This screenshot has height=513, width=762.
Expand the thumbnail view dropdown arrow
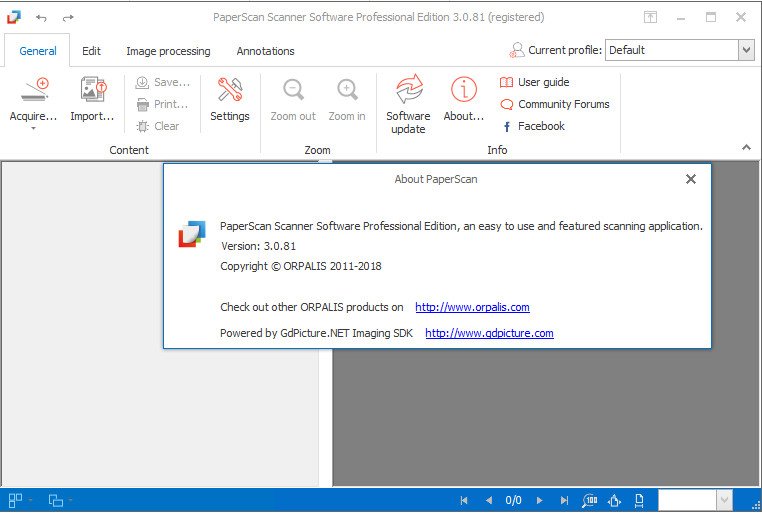click(31, 500)
